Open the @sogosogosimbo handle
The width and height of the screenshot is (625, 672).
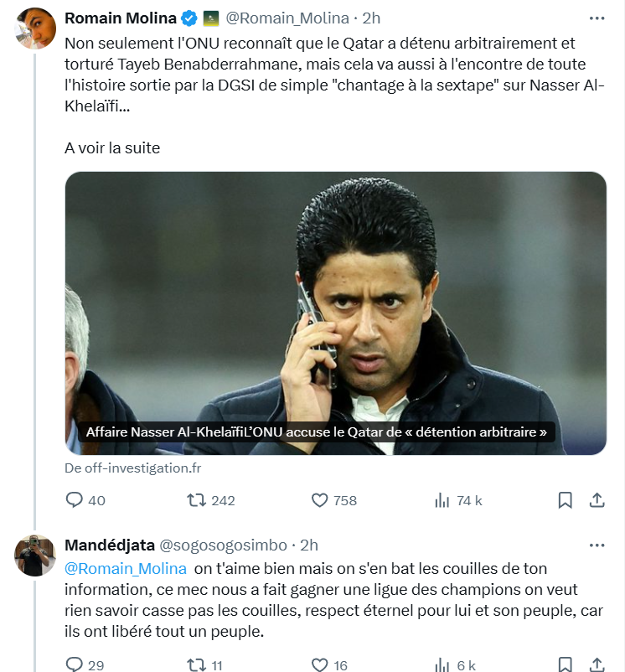[x=223, y=545]
